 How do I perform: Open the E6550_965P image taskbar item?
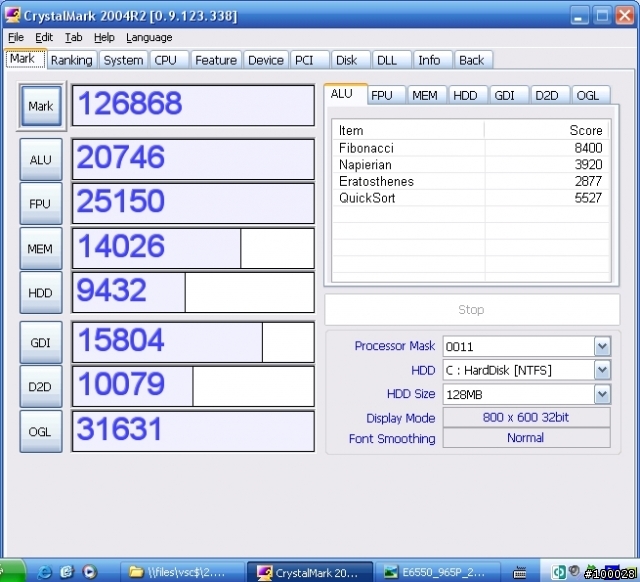pyautogui.click(x=437, y=572)
